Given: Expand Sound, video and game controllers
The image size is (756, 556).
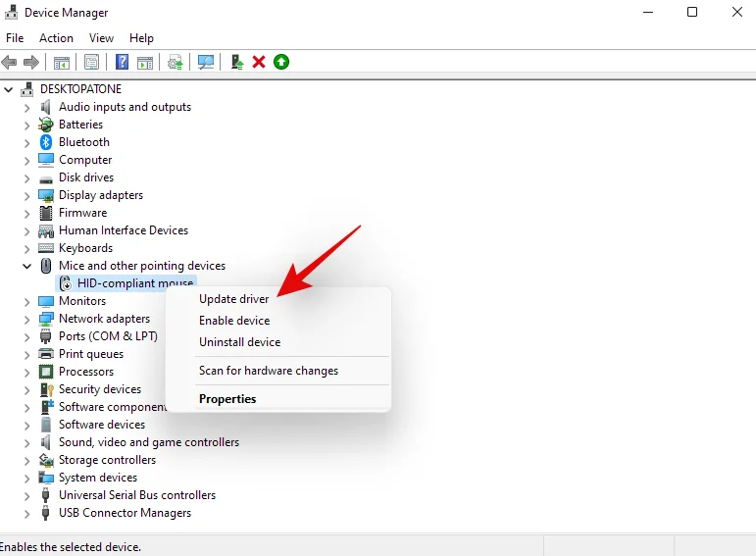Looking at the screenshot, I should (x=27, y=443).
